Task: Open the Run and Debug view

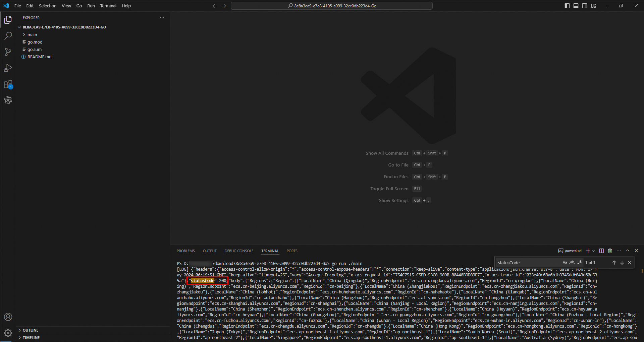Action: (8, 68)
